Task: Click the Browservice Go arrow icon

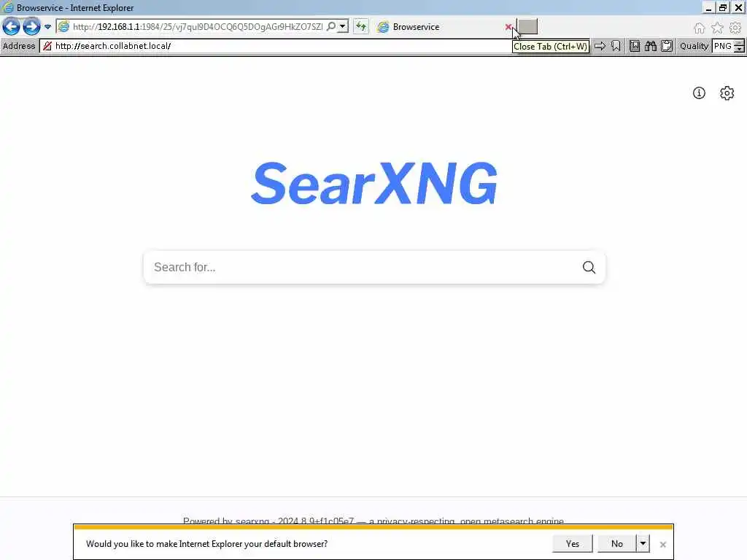Action: pos(600,46)
